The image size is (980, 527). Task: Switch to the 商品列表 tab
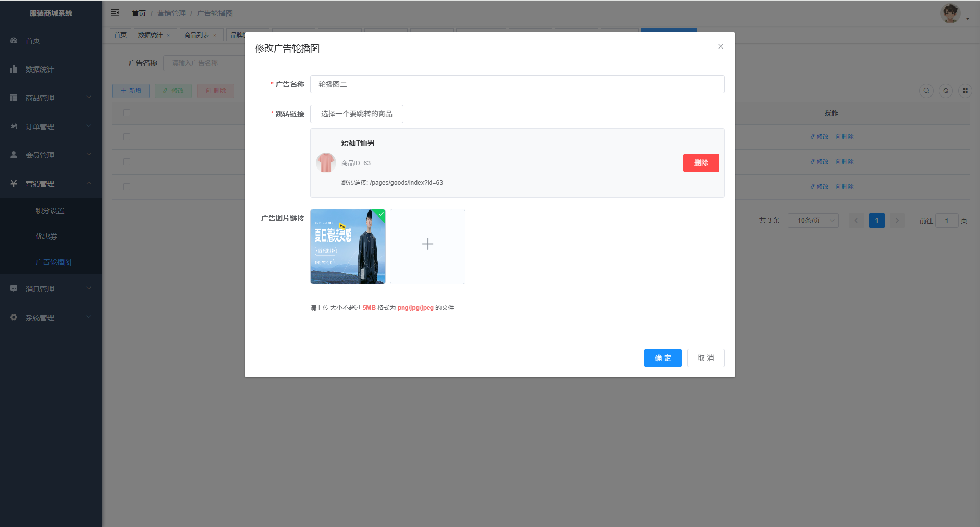point(197,35)
